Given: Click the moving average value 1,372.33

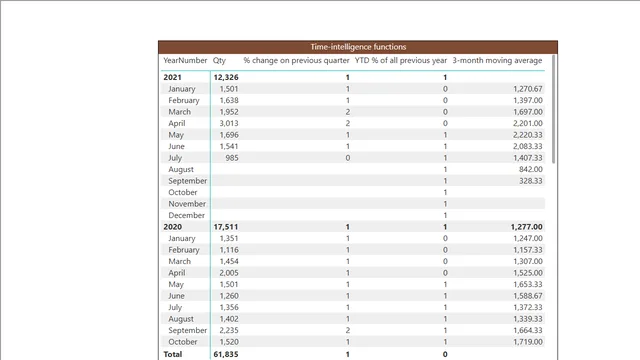Looking at the screenshot, I should (x=528, y=307).
